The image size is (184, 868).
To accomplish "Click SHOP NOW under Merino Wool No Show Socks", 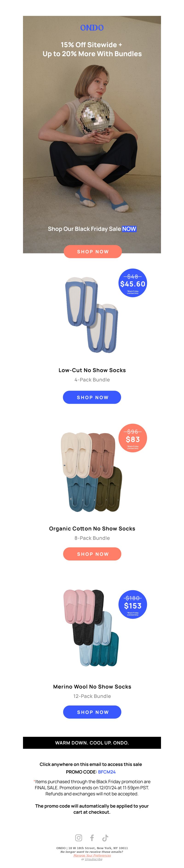I will point(92,712).
